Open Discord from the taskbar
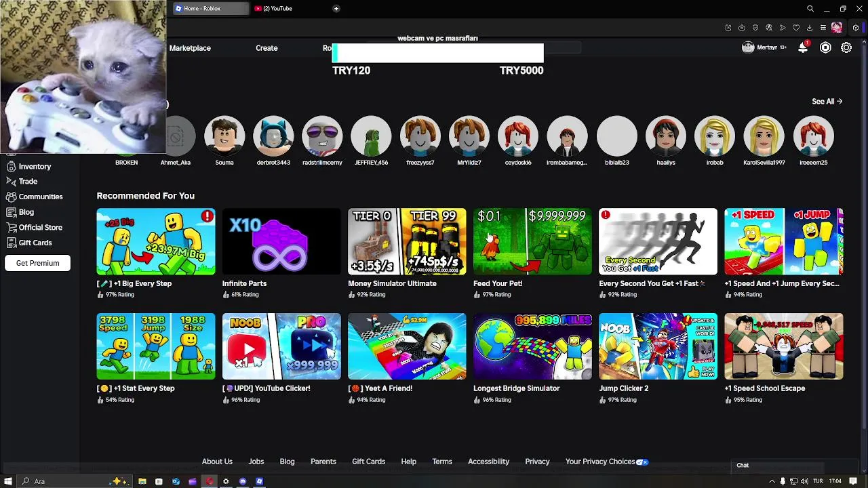This screenshot has height=488, width=868. 243,481
